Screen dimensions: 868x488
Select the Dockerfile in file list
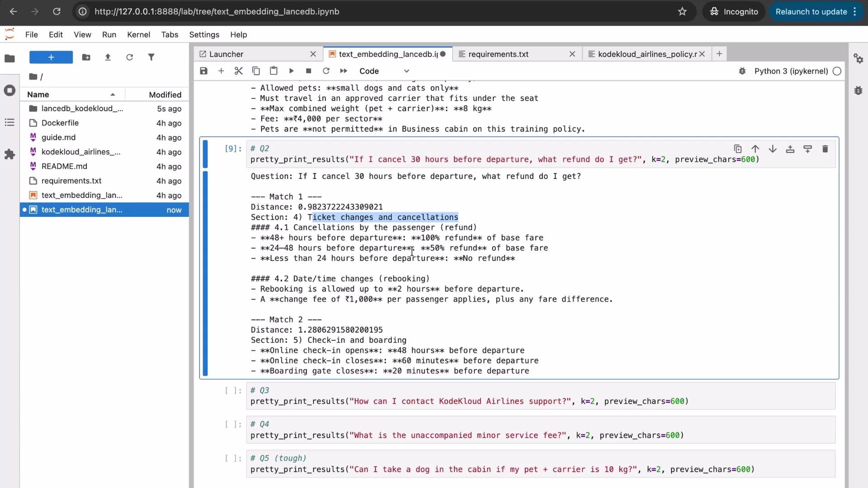[x=104, y=123]
